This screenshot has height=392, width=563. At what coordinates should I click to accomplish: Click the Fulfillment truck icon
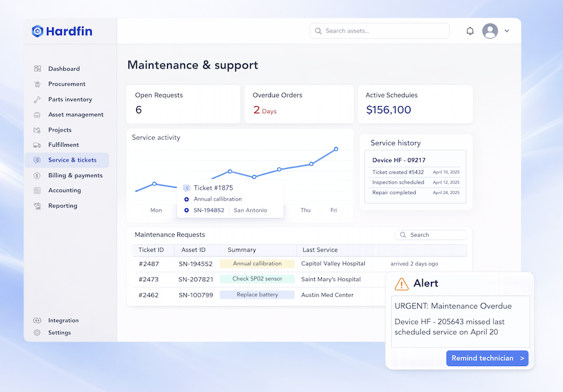pyautogui.click(x=37, y=145)
